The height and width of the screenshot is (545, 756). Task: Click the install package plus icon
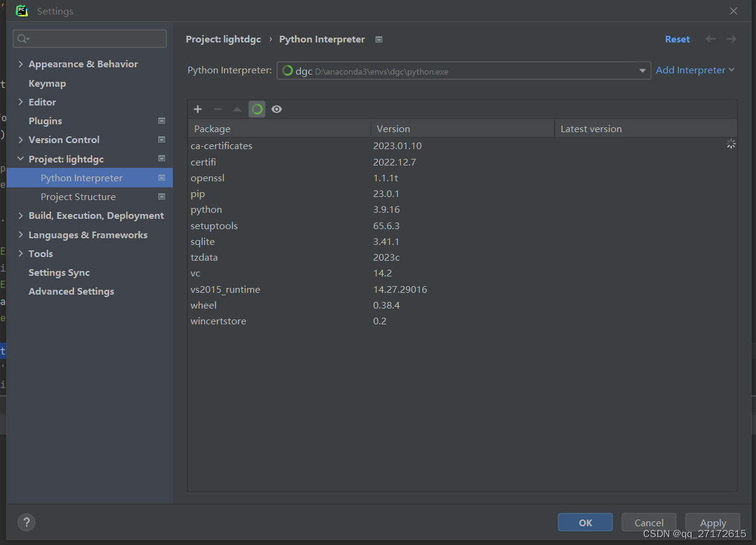pos(198,109)
